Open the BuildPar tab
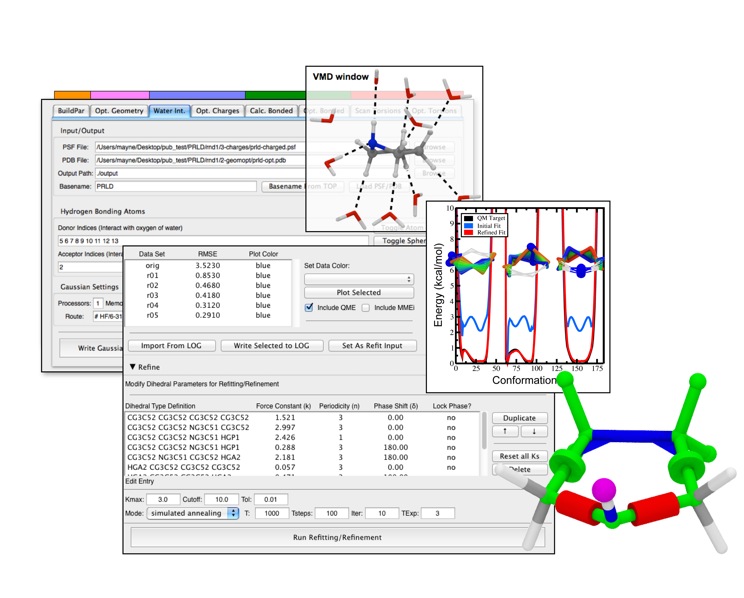This screenshot has height=598, width=744. (x=71, y=111)
